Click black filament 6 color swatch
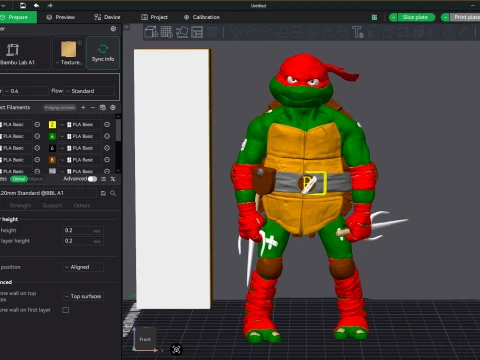This screenshot has width=480, height=360. (x=52, y=148)
